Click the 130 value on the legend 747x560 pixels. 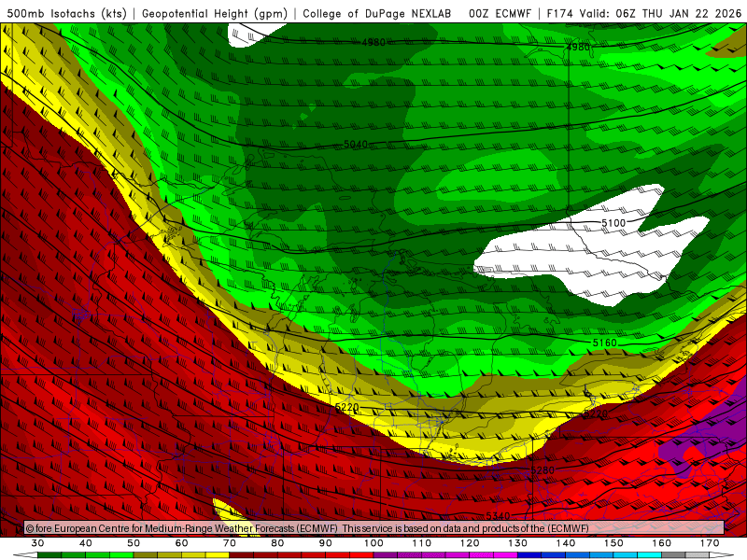click(x=518, y=543)
